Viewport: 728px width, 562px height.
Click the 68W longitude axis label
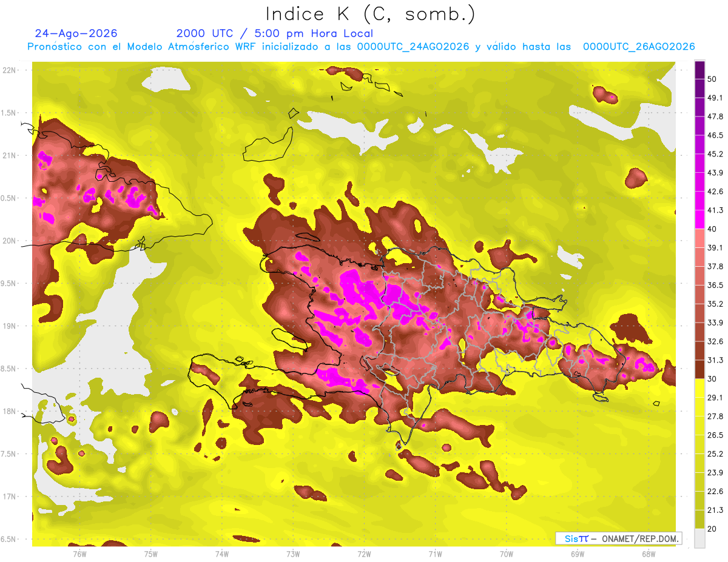click(x=648, y=554)
